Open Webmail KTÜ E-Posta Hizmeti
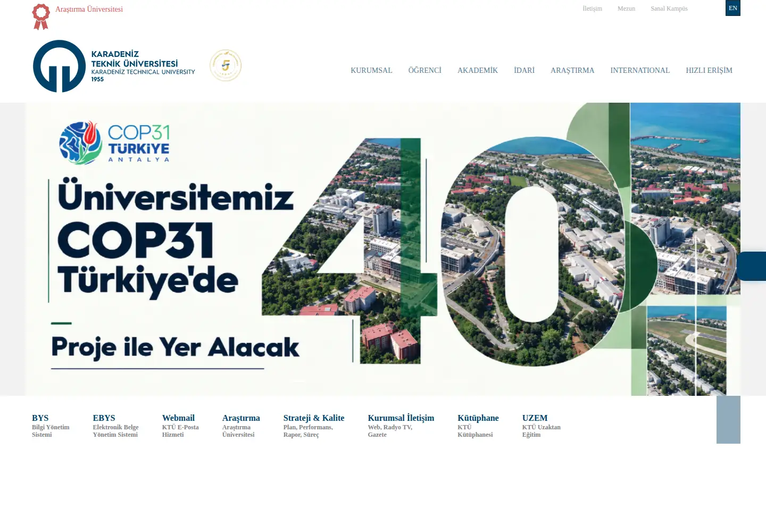This screenshot has width=766, height=532. coord(180,426)
